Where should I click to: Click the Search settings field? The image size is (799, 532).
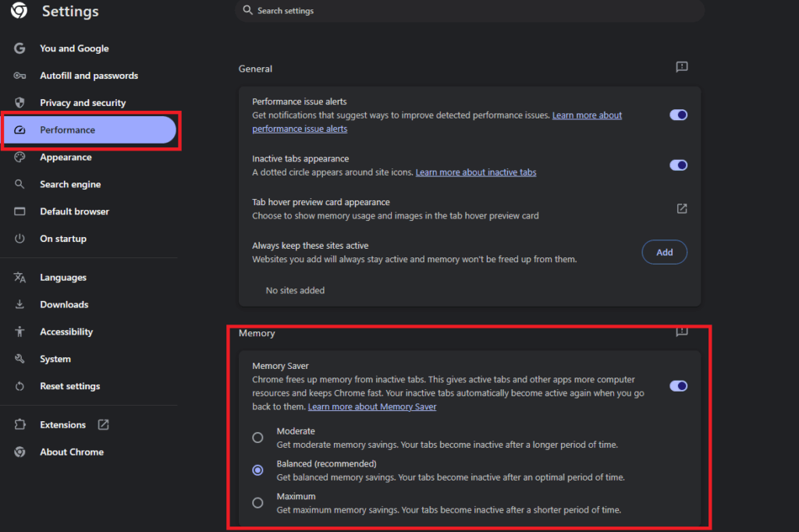(468, 10)
